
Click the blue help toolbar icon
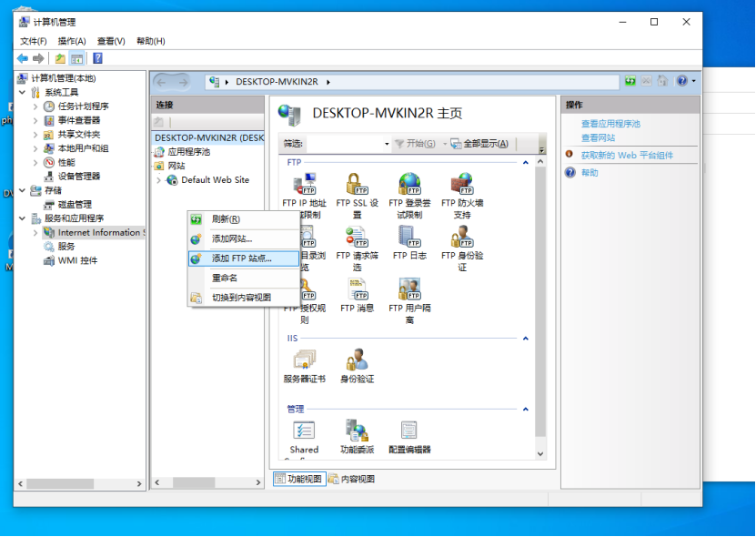(97, 58)
